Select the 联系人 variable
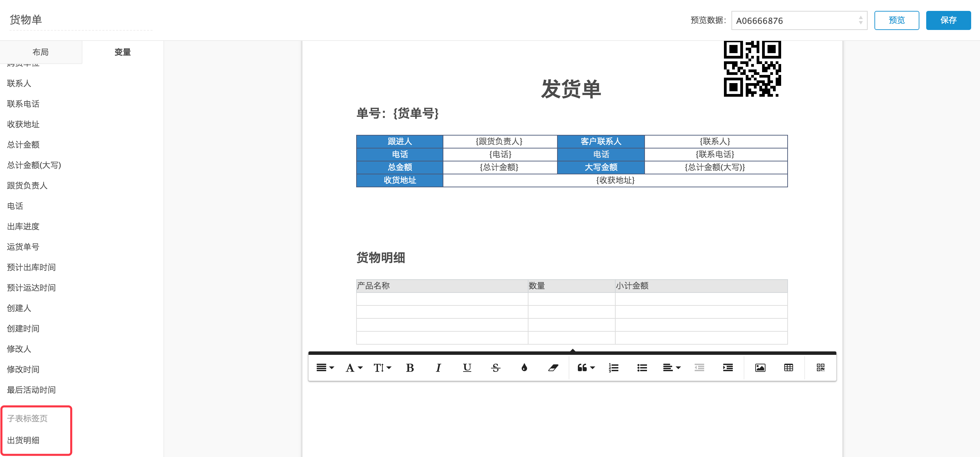Image resolution: width=980 pixels, height=457 pixels. click(x=19, y=83)
